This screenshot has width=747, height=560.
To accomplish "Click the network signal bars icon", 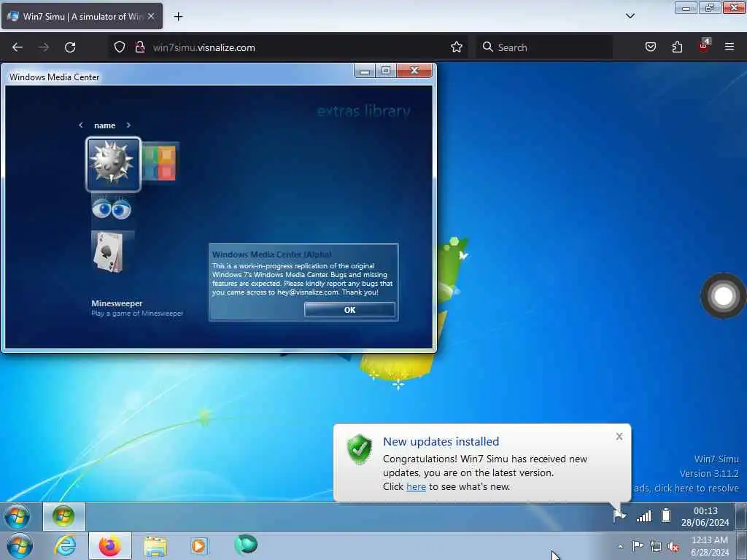I will point(644,516).
